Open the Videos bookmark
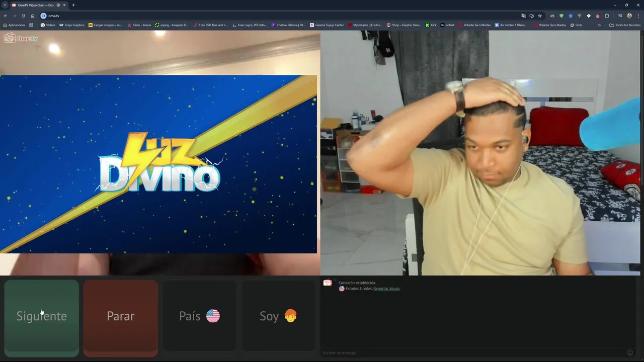644x362 pixels. tap(48, 25)
